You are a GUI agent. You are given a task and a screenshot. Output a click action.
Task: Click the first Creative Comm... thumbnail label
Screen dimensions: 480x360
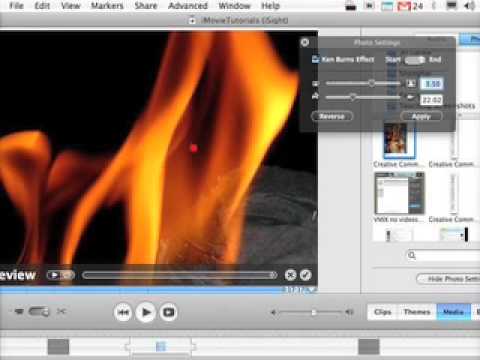(x=398, y=164)
